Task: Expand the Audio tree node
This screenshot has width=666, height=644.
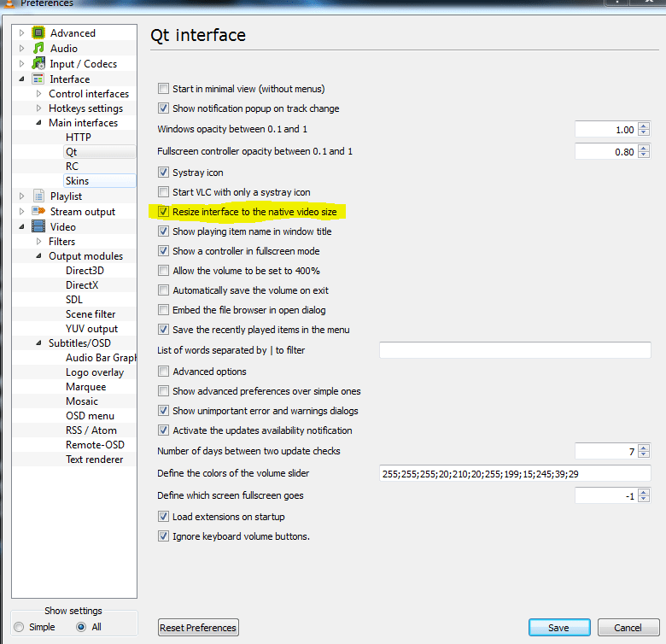Action: click(21, 48)
